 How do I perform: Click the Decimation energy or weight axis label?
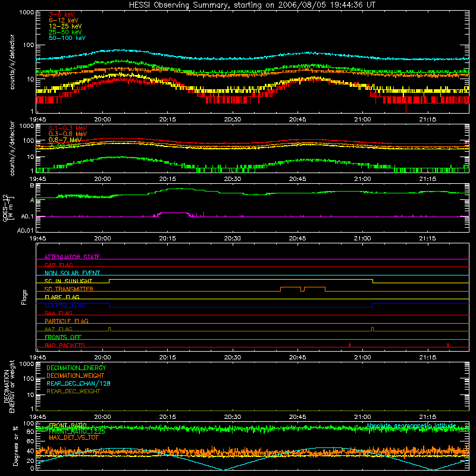click(x=9, y=386)
